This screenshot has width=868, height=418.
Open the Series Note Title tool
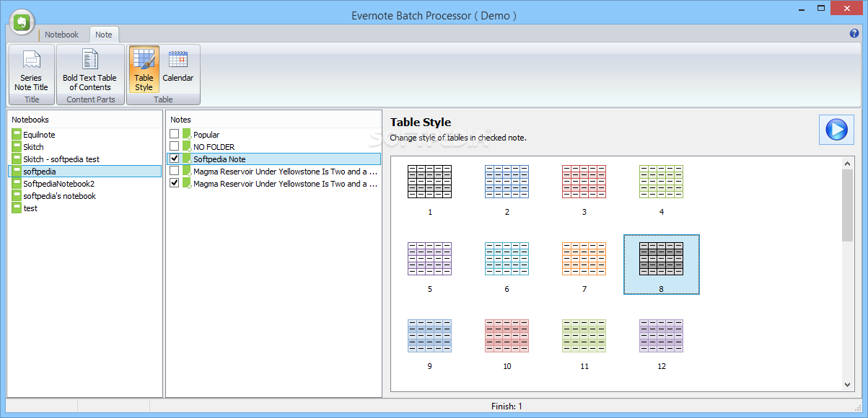click(x=31, y=70)
